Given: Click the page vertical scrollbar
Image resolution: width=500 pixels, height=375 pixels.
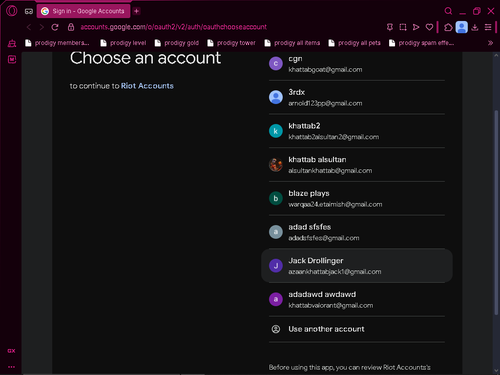Looking at the screenshot, I should pyautogui.click(x=496, y=212).
